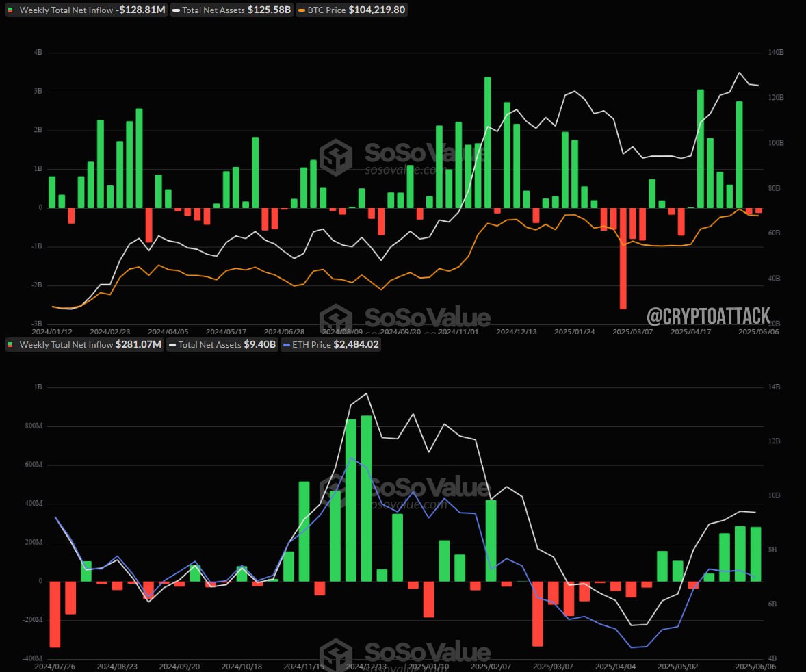Click the 600M label on ETH chart axis
Viewport: 806px width, 672px height.
(34, 464)
